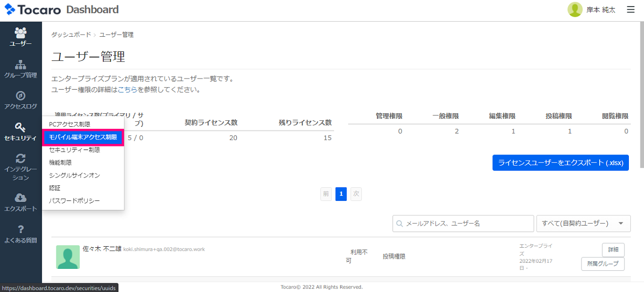This screenshot has height=292, width=644.
Task: Click the 所属グループ button
Action: 603,264
